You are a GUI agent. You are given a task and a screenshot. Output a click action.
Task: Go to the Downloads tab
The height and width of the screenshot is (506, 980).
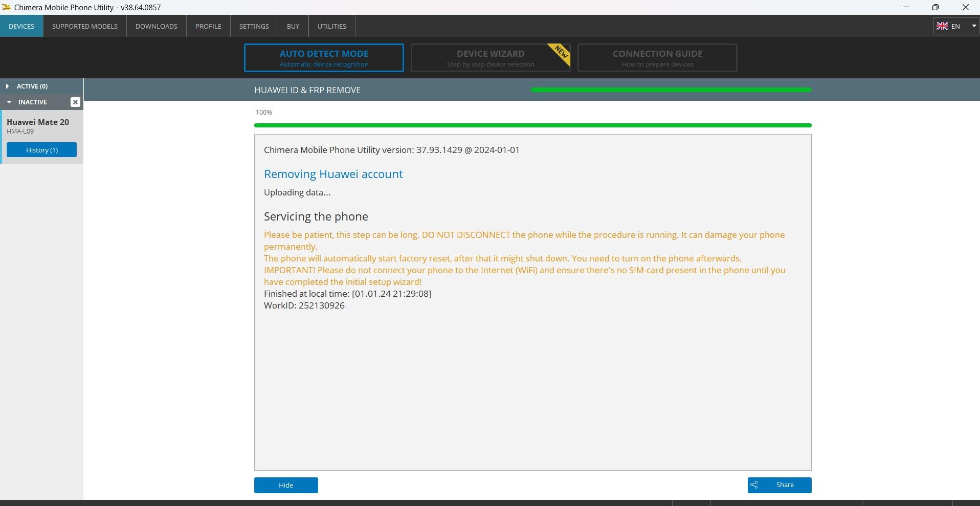point(157,26)
